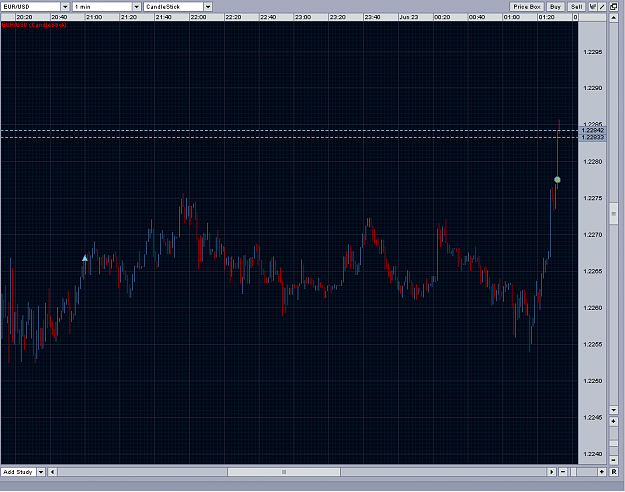Viewport: 625px width, 492px height.
Task: Click the 01:20 time axis label
Action: (x=546, y=17)
